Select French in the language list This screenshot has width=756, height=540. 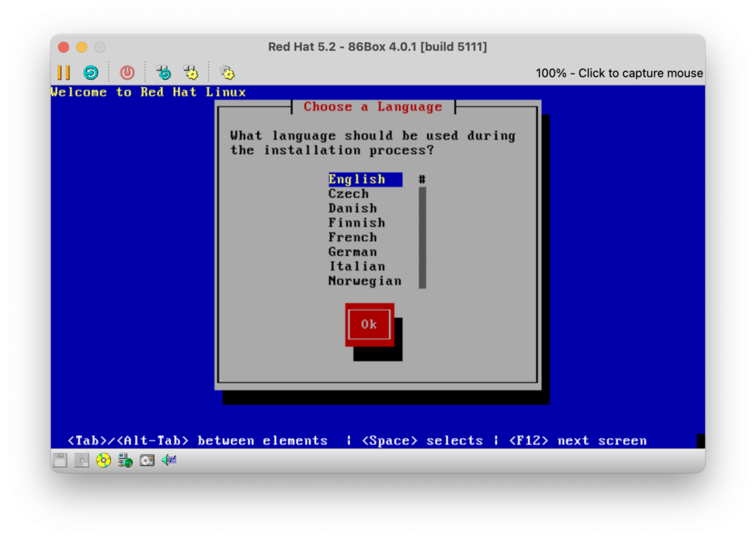click(x=352, y=237)
